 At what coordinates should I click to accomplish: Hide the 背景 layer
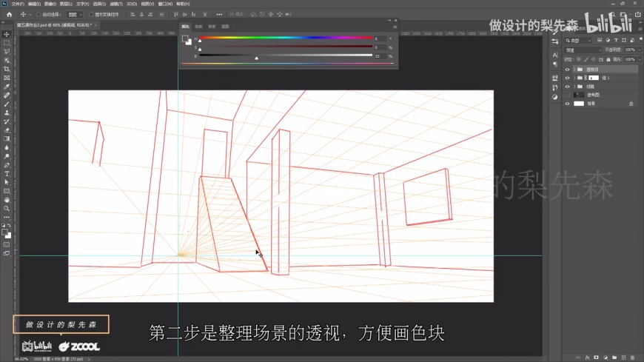[x=567, y=104]
